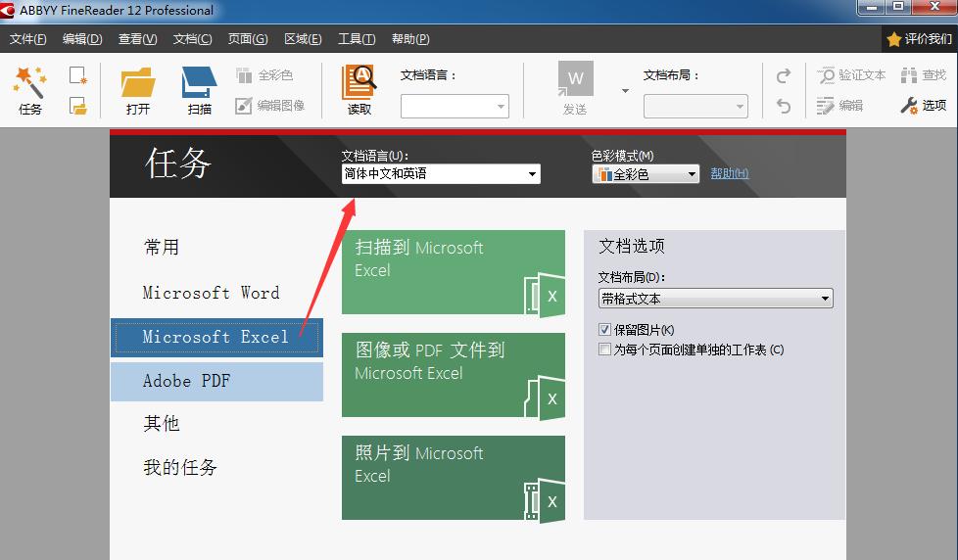
Task: Check create separate worksheet for each page
Action: (604, 350)
